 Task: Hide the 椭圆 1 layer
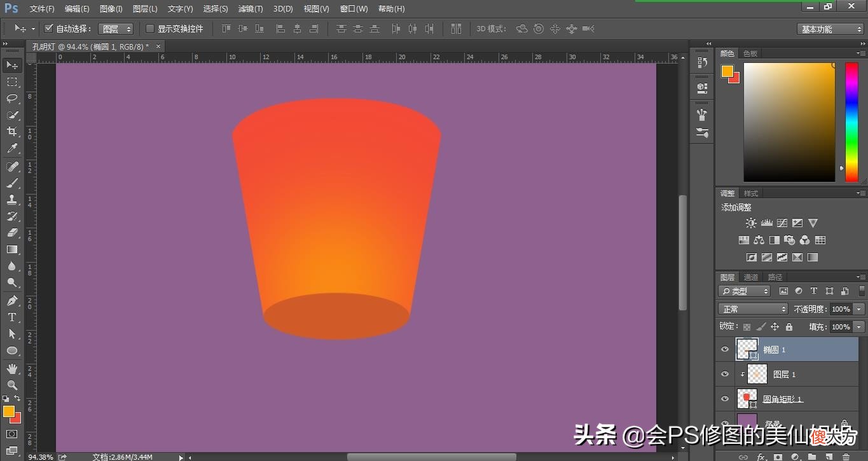click(725, 350)
